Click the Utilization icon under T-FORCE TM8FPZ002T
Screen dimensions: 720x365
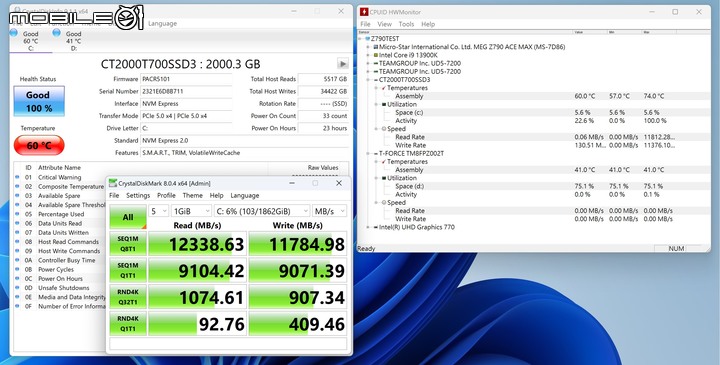pos(384,178)
